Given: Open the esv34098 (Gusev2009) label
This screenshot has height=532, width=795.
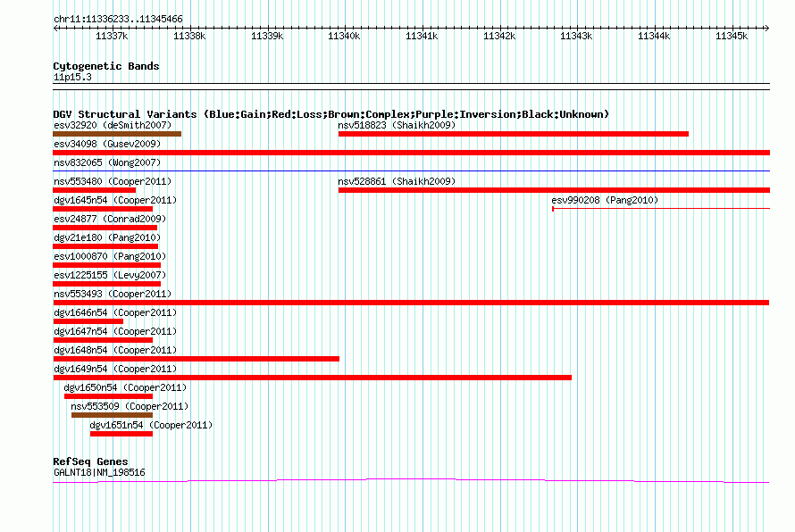Looking at the screenshot, I should coord(107,144).
